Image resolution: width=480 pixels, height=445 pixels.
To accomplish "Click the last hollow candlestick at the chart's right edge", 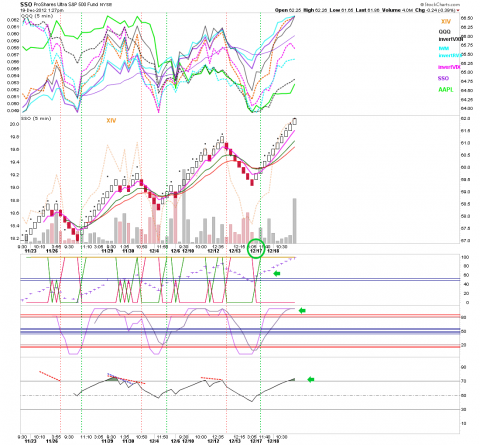I will [x=295, y=121].
